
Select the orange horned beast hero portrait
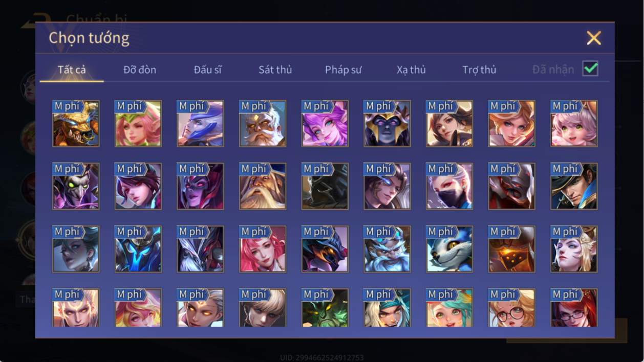tap(76, 124)
